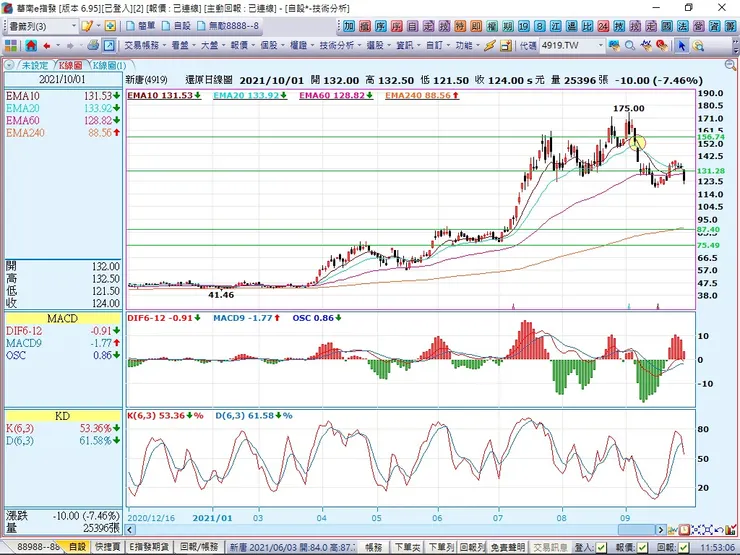This screenshot has width=740, height=555.
Task: Click the 比 shortcut icon
Action: tap(588, 26)
